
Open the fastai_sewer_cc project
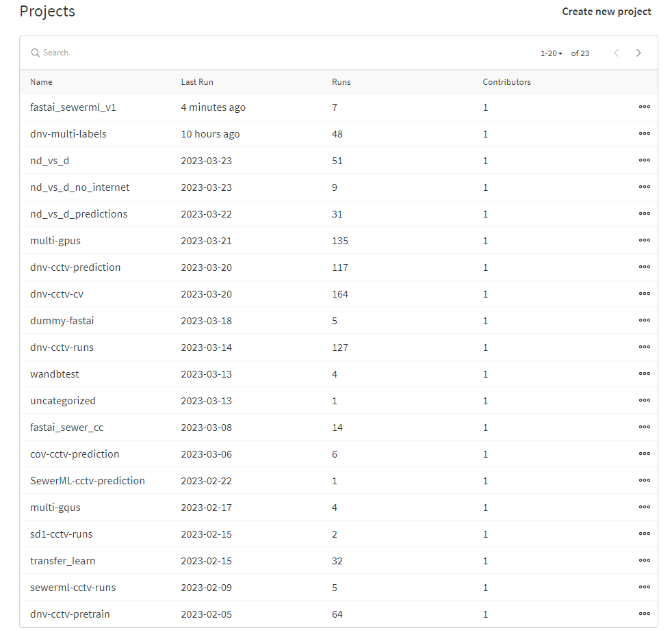[x=67, y=428]
